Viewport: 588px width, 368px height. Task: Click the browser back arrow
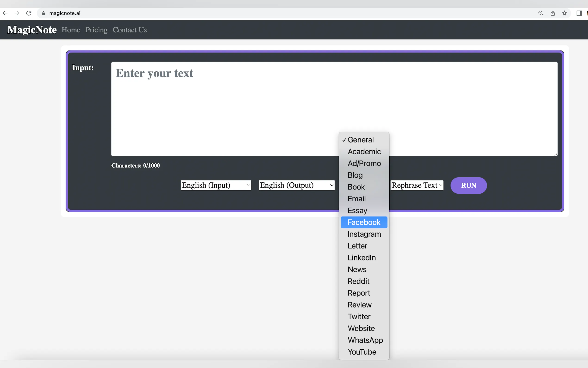tap(5, 13)
